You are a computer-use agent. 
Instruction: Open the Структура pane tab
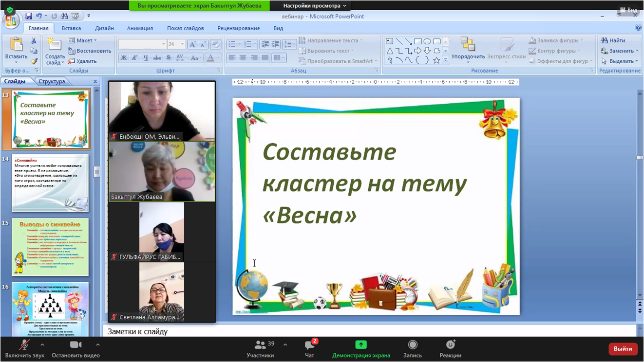coord(52,81)
